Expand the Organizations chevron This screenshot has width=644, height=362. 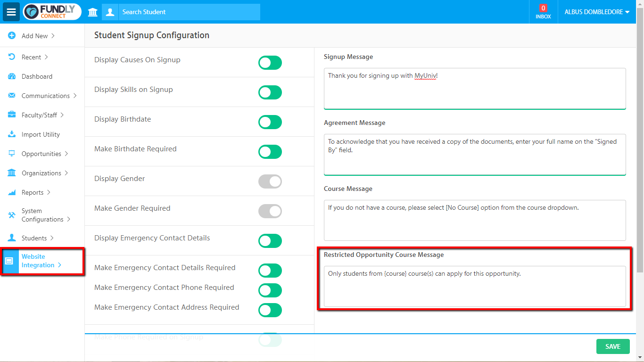pyautogui.click(x=66, y=173)
